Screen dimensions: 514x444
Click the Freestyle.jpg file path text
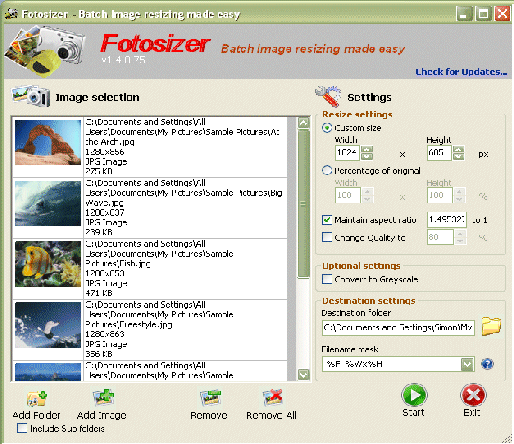click(x=159, y=315)
